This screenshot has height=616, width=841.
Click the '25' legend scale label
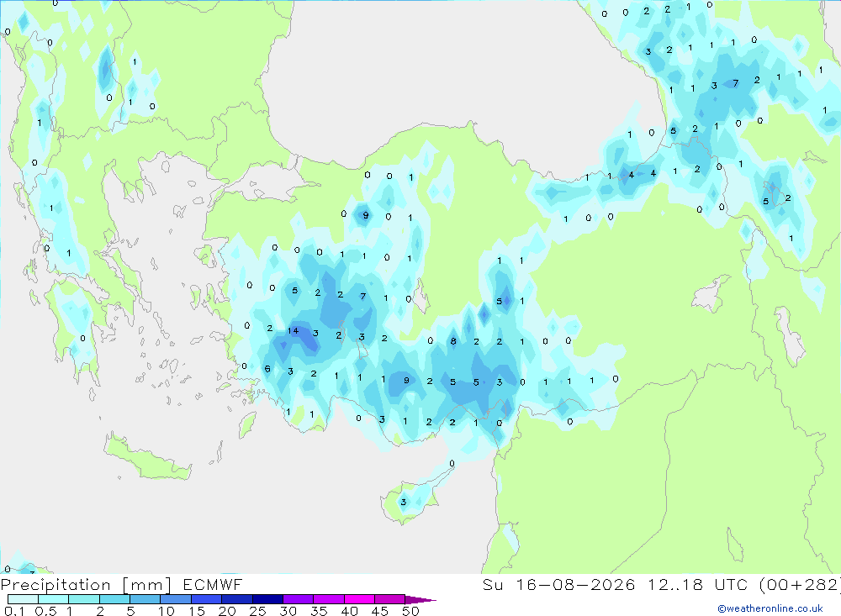click(x=258, y=611)
